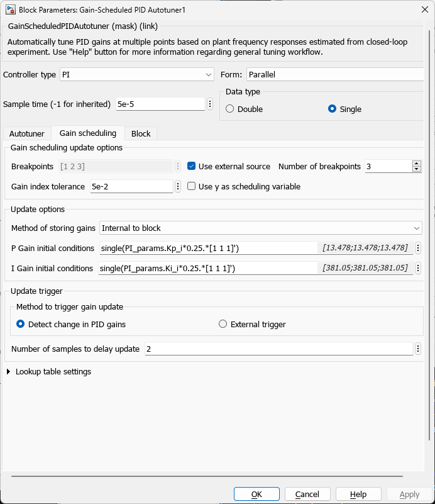Enable Use y as scheduling variable
The height and width of the screenshot is (504, 435).
coord(192,186)
